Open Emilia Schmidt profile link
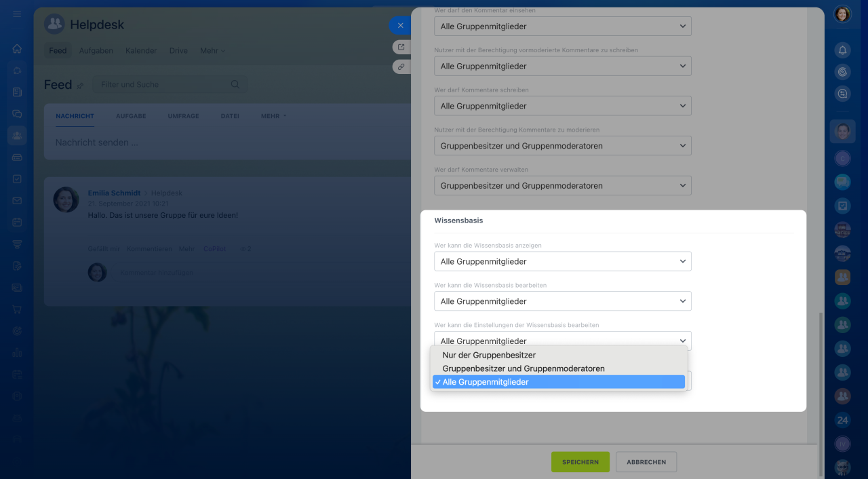Screen dimensions: 868x479 click(115, 193)
